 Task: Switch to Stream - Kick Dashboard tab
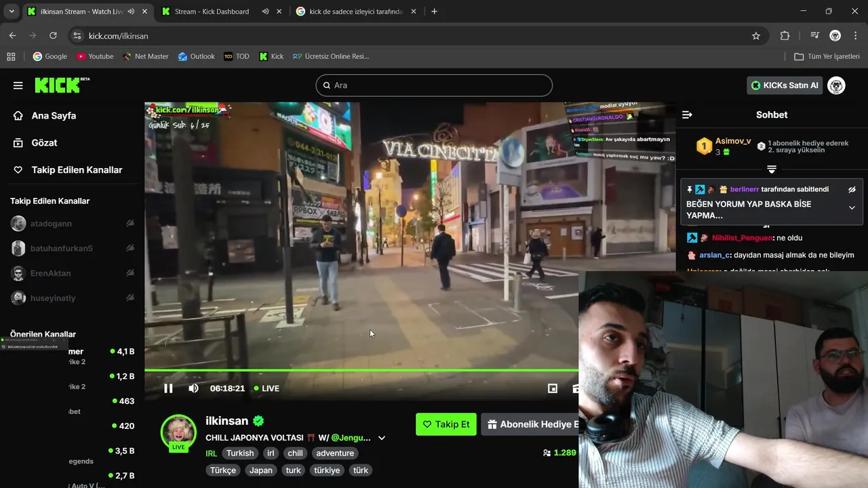click(212, 12)
